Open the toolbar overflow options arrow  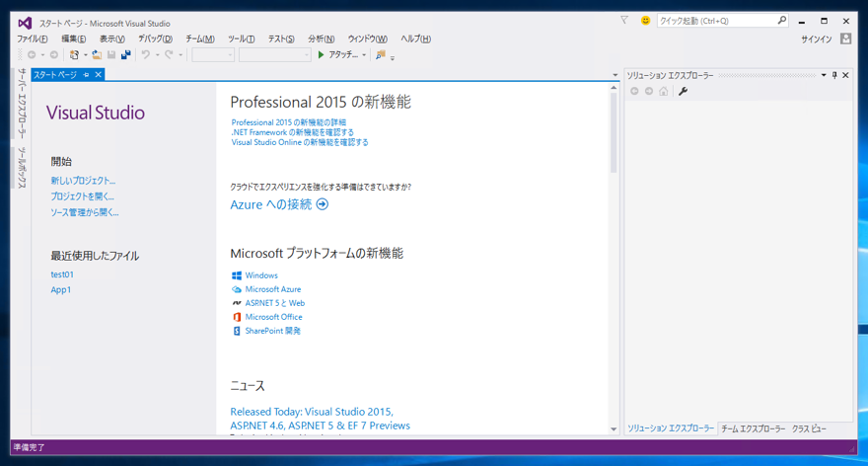tap(392, 57)
